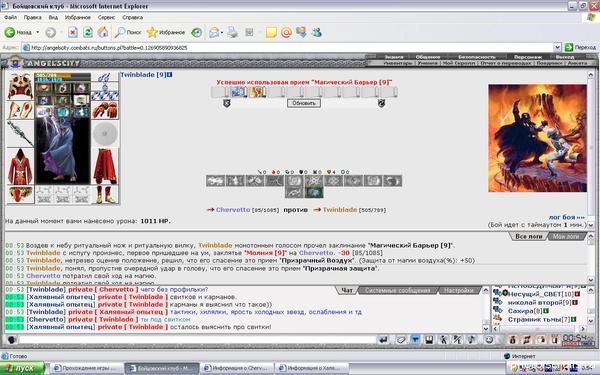
Task: Open the Настройки chat tab
Action: (x=458, y=290)
